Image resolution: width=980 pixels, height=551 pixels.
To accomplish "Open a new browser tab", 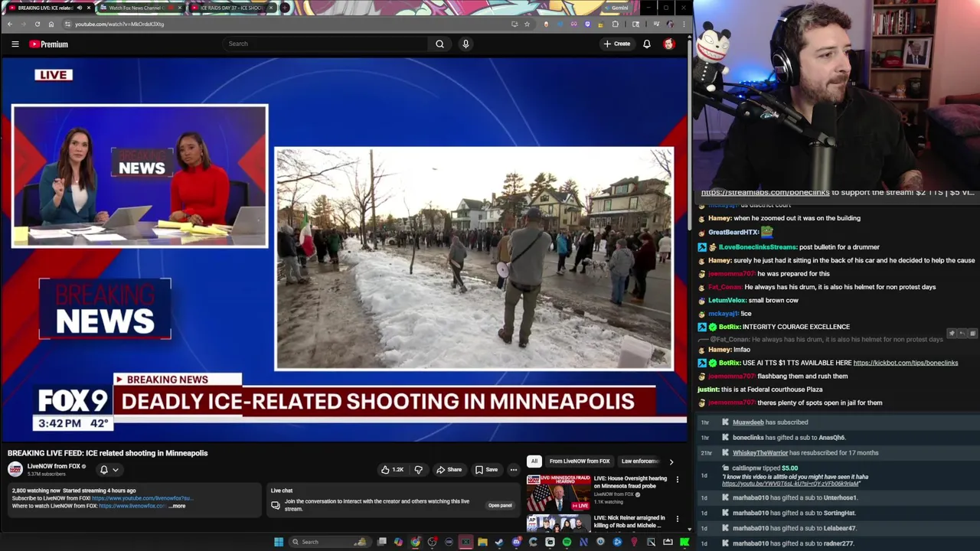I will pos(285,8).
